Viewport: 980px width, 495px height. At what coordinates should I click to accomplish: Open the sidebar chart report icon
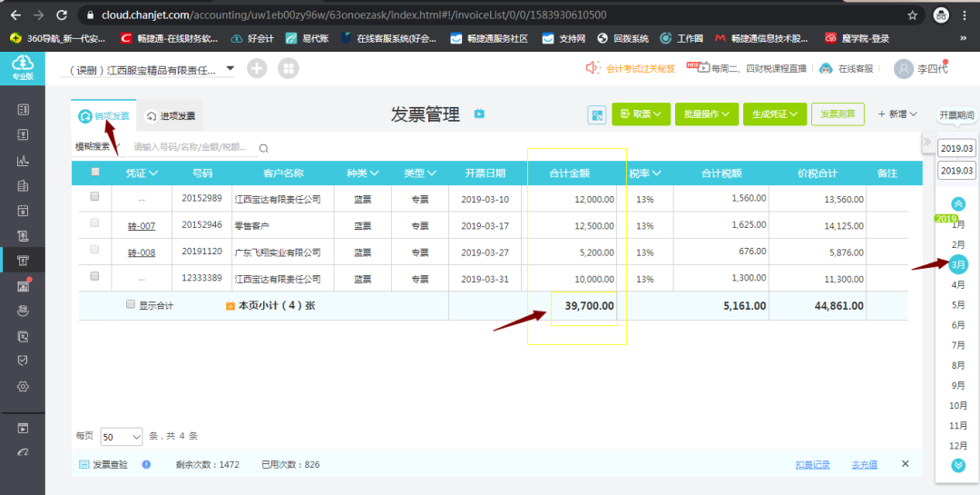point(23,161)
